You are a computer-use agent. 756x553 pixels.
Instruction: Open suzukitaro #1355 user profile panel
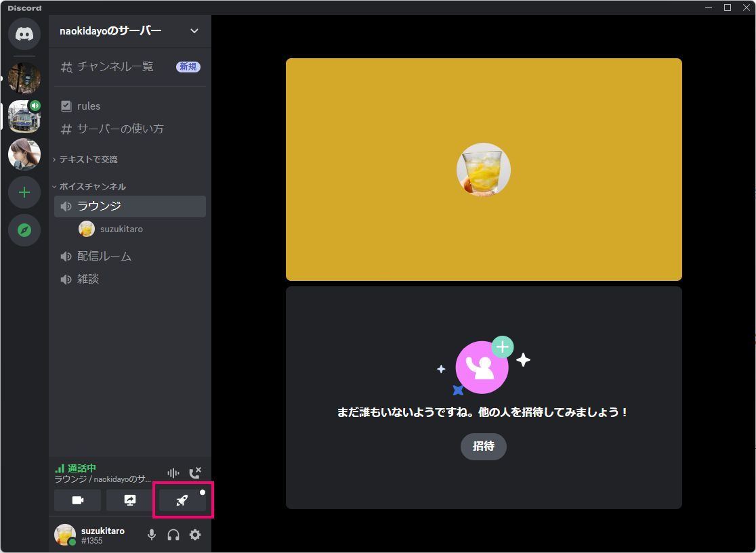[91, 535]
